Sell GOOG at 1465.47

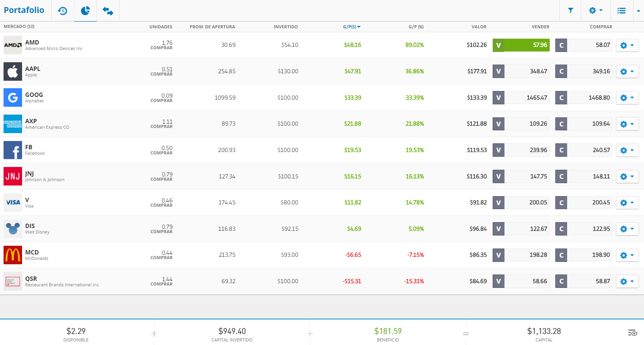(521, 98)
